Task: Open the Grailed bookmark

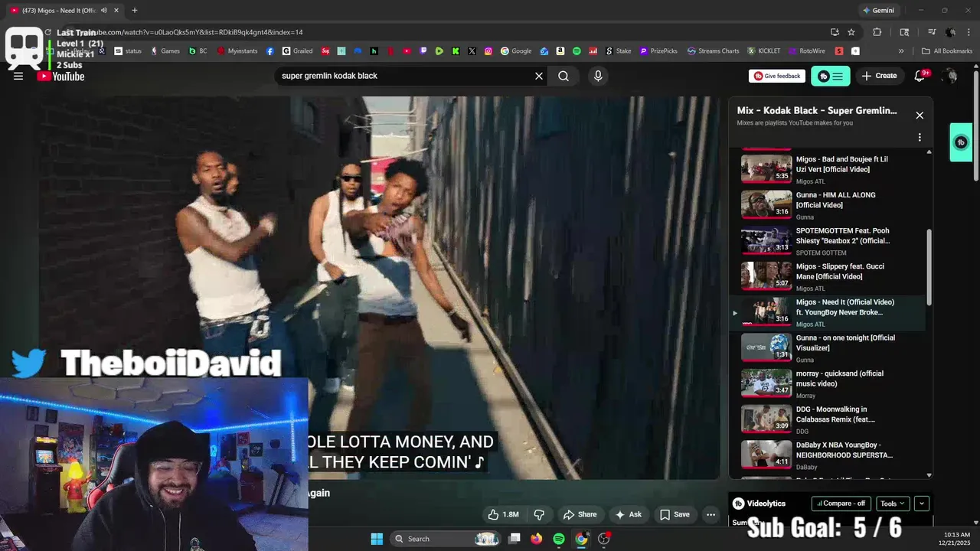Action: pyautogui.click(x=297, y=51)
